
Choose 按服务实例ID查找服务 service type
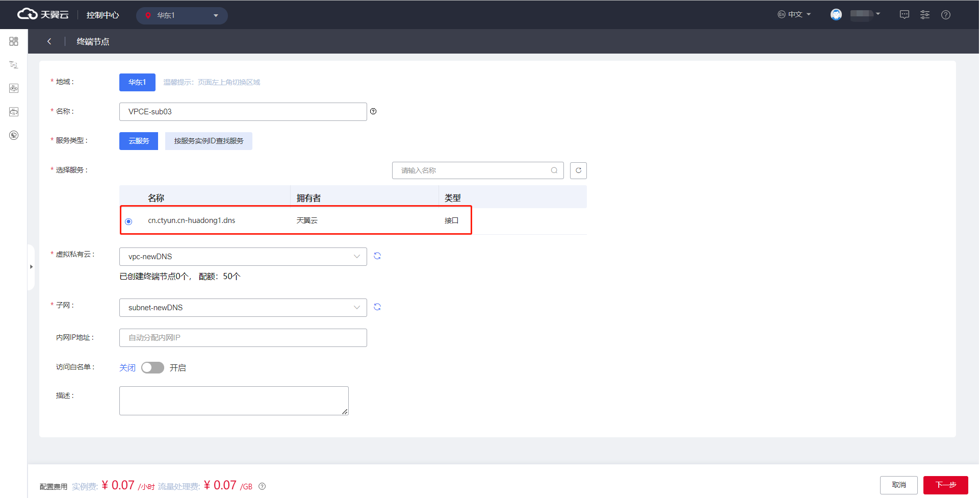click(209, 141)
